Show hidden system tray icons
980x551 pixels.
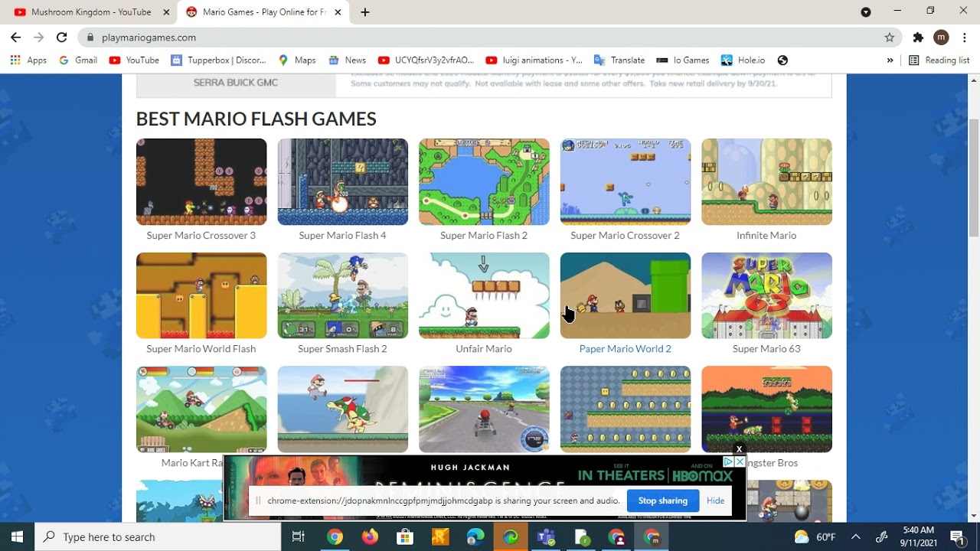[x=856, y=536]
